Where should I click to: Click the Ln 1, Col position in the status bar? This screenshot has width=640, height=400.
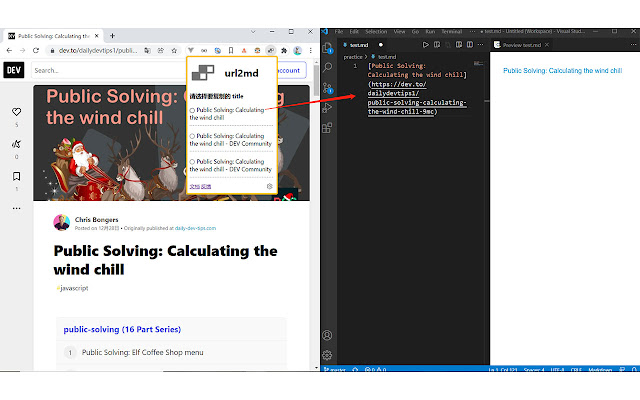[503, 370]
